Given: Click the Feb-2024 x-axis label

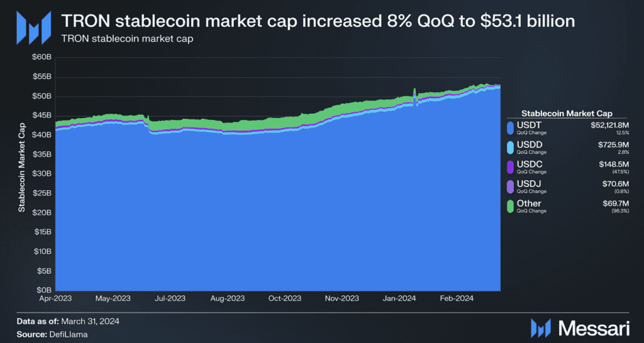Looking at the screenshot, I should pos(457,299).
